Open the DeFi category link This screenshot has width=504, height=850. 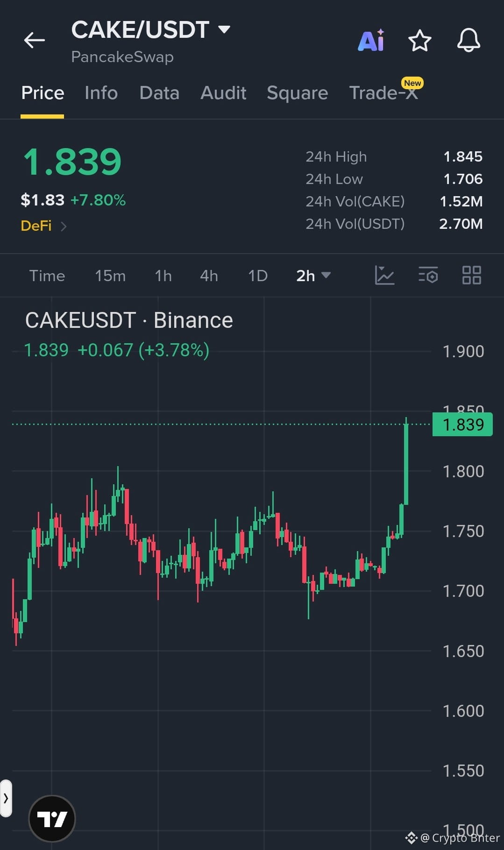coord(44,226)
